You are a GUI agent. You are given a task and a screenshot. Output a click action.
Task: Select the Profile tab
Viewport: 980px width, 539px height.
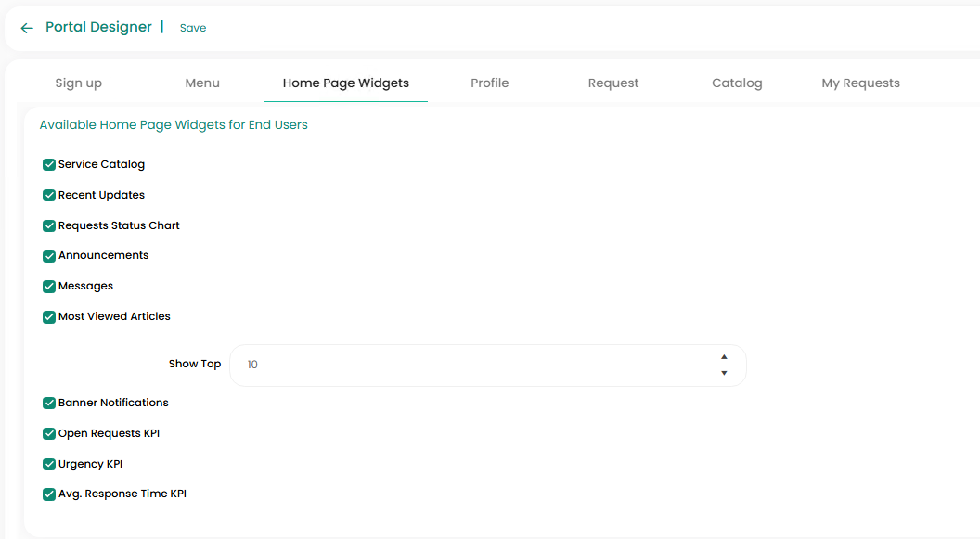click(489, 83)
